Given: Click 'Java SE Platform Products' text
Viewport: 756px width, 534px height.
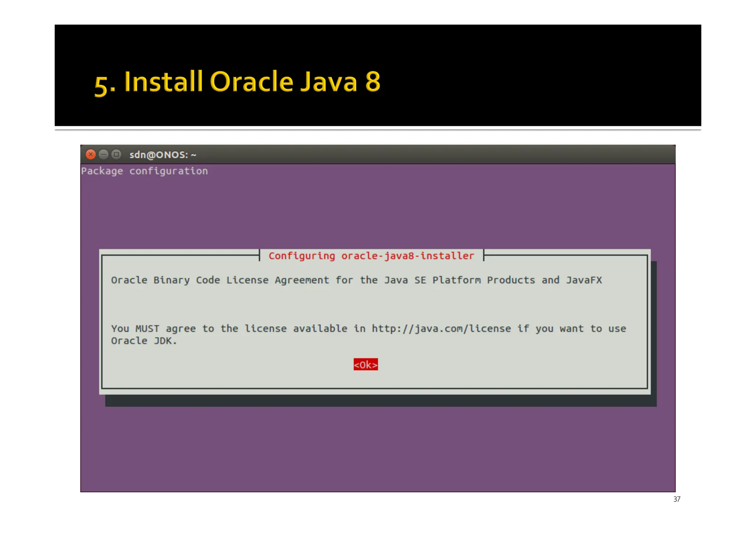Looking at the screenshot, I should coord(459,280).
